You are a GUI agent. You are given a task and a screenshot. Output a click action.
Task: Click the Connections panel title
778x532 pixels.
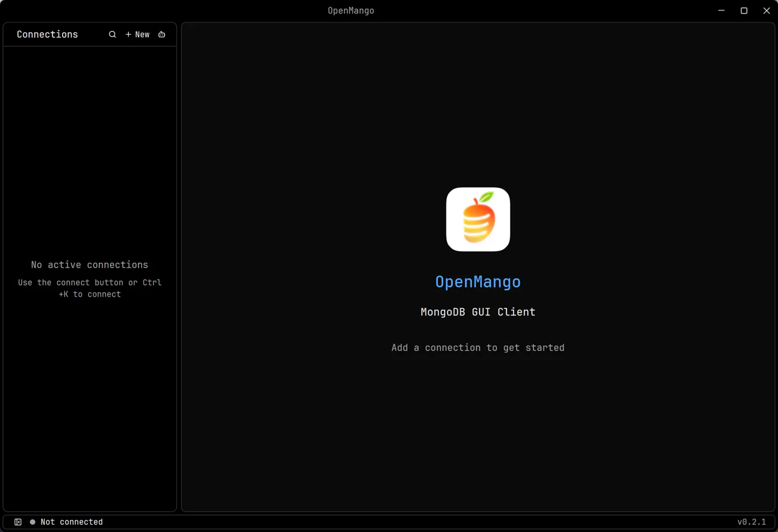click(47, 35)
